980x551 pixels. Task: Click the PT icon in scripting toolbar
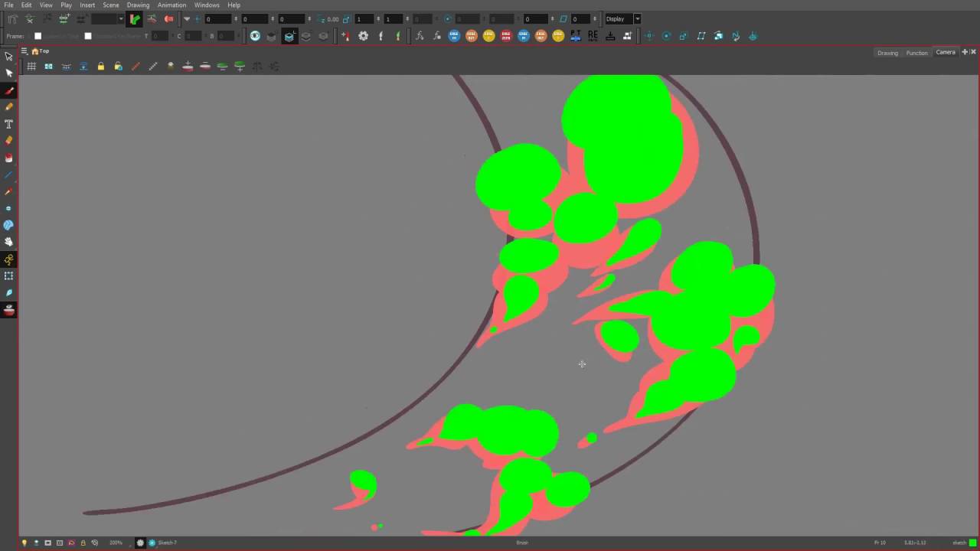pyautogui.click(x=575, y=36)
